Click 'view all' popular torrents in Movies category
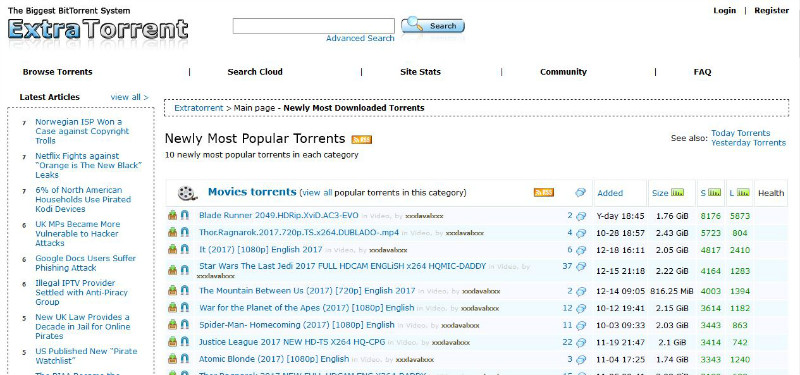This screenshot has width=800, height=375. pyautogui.click(x=317, y=193)
